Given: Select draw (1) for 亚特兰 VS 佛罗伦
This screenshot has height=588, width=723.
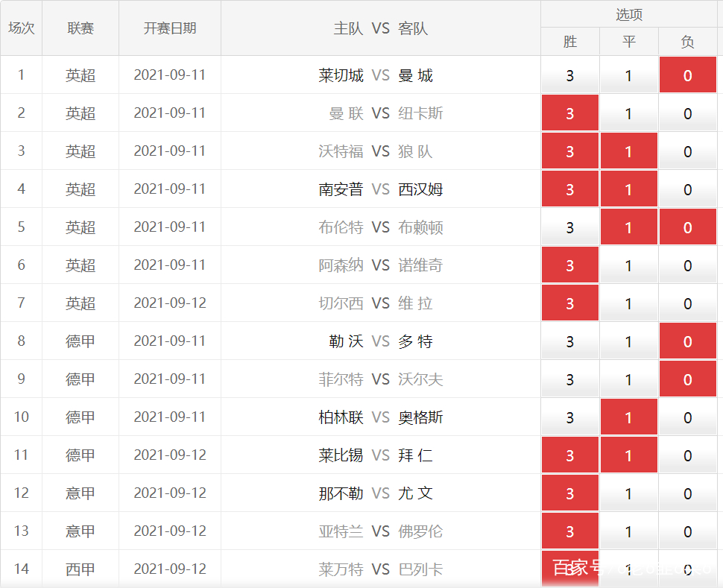Looking at the screenshot, I should point(628,531).
